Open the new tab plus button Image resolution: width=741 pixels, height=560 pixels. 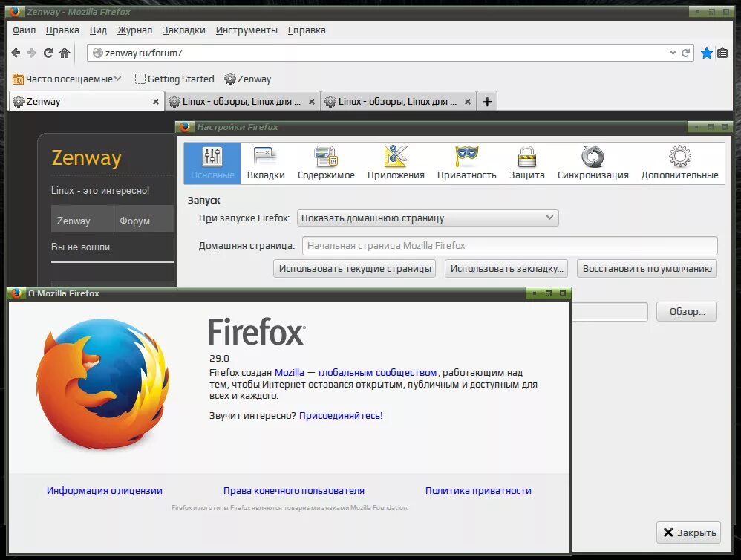[487, 102]
